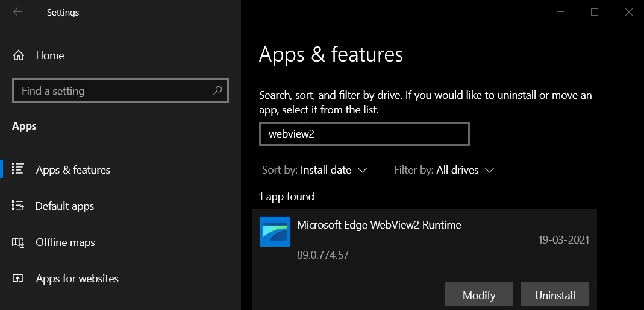The height and width of the screenshot is (310, 644).
Task: Select the Default apps sidebar icon
Action: coord(18,206)
